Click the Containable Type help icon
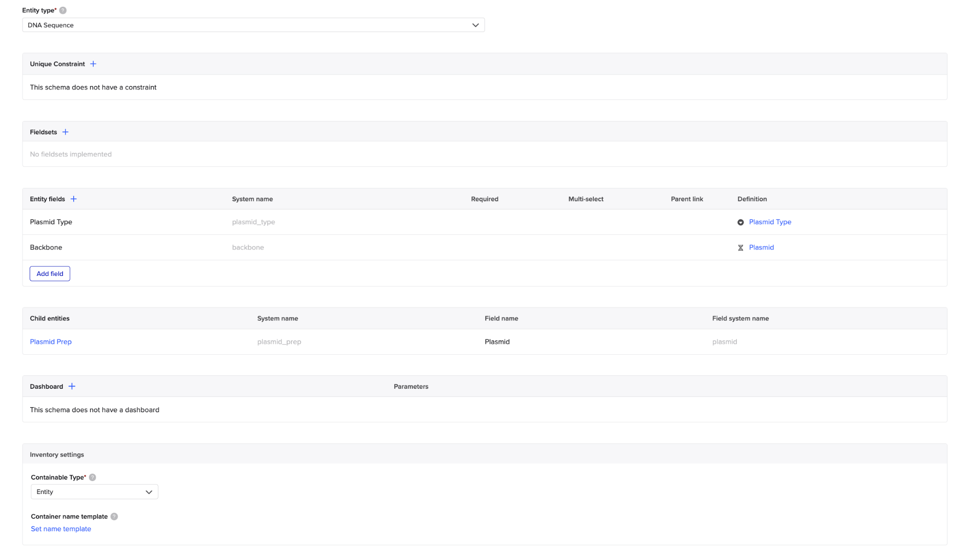This screenshot has width=980, height=560. click(93, 477)
